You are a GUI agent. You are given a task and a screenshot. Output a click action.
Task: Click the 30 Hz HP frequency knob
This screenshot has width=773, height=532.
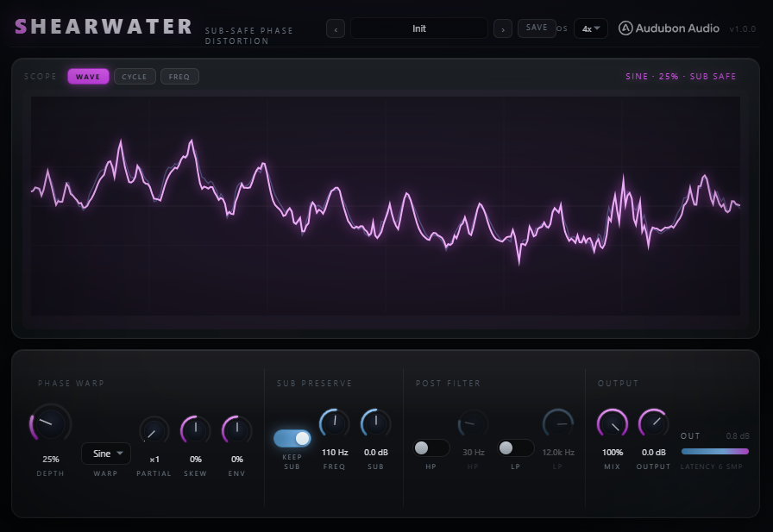pos(473,423)
